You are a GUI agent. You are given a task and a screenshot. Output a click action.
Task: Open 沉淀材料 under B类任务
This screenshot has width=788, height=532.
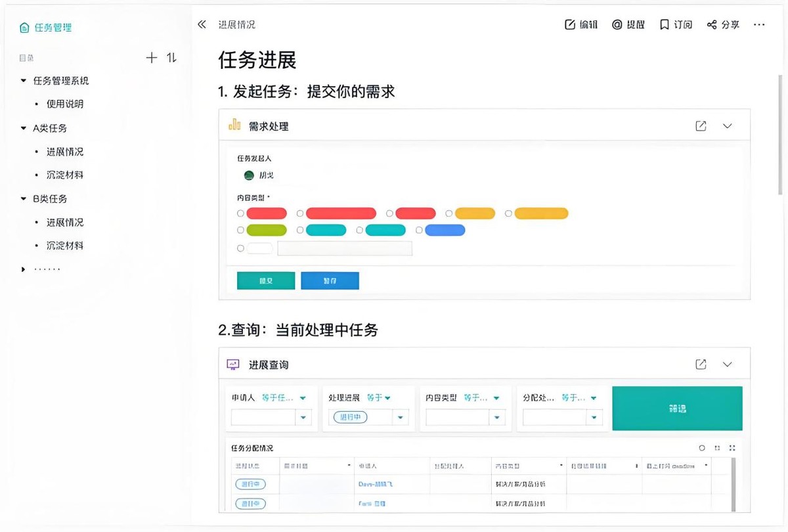click(x=64, y=246)
